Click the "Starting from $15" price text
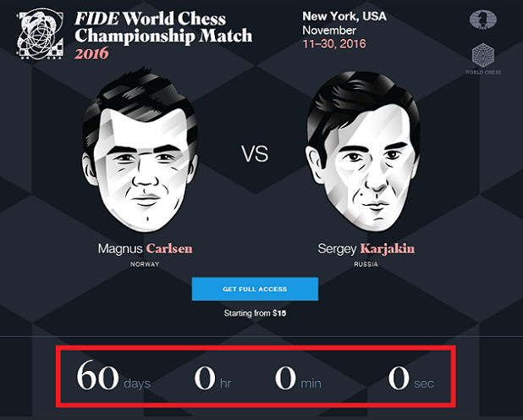523x420 pixels. coord(255,313)
